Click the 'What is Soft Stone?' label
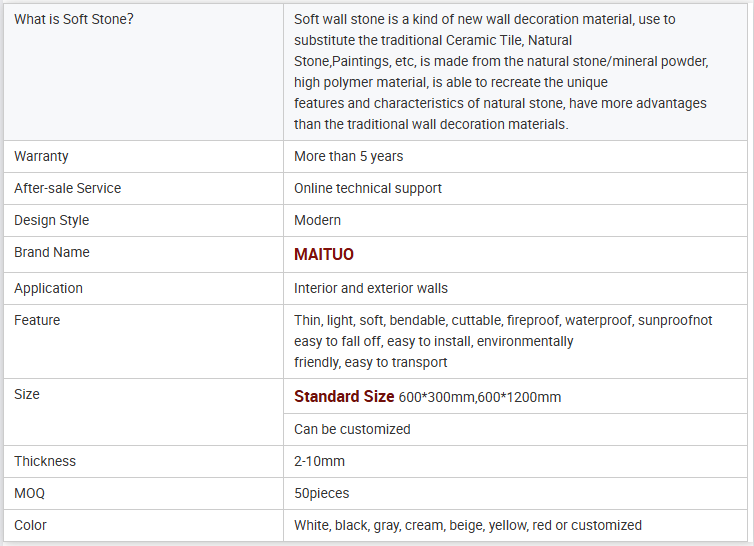 click(73, 19)
